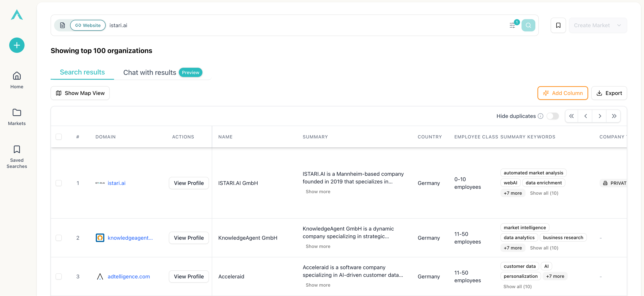Click the data analytics keyword tag
The width and height of the screenshot is (644, 296).
(x=519, y=238)
